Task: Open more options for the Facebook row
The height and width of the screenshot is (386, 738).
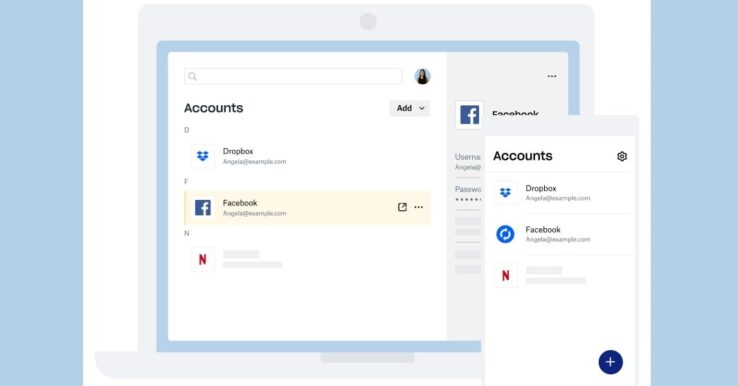Action: point(418,207)
